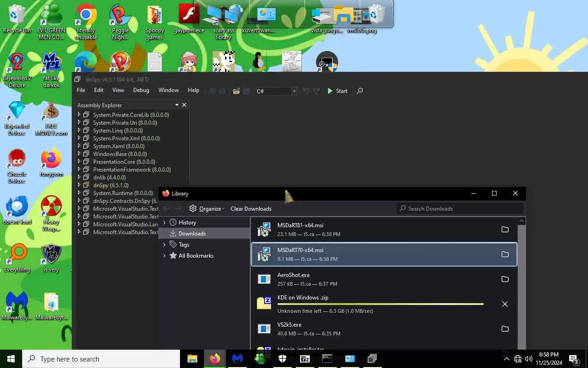Screen dimensions: 588x368
Task: Click the dnSpy Open file toolbar icon
Action: [236, 91]
